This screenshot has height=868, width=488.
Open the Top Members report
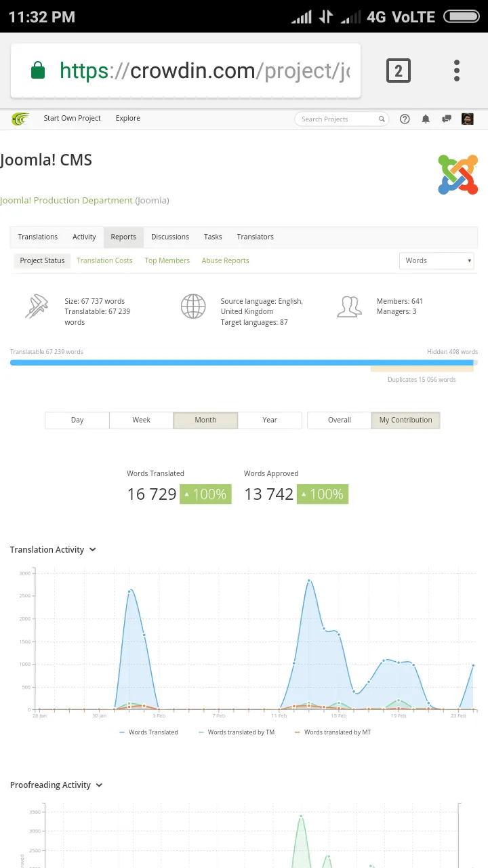pos(167,260)
